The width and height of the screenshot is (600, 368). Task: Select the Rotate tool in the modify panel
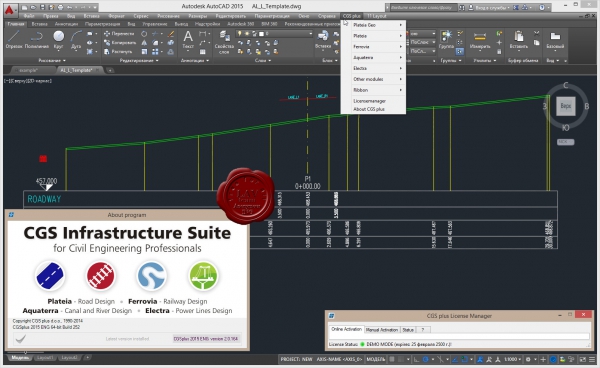point(144,34)
